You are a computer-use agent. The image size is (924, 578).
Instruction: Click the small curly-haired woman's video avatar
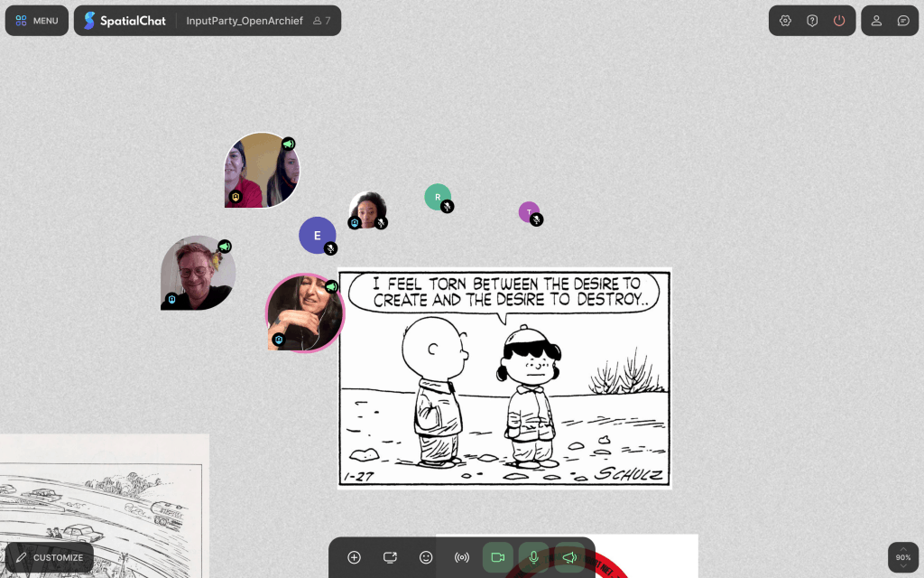click(368, 210)
